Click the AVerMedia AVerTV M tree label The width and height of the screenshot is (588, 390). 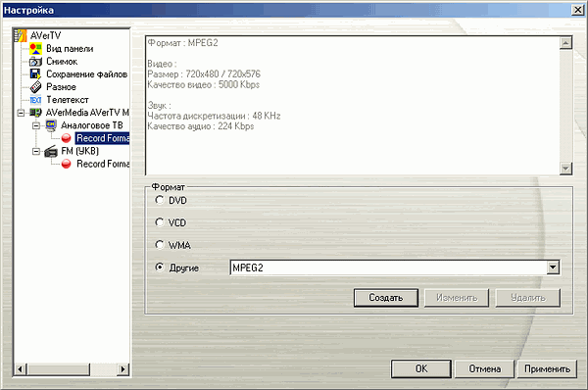point(87,113)
